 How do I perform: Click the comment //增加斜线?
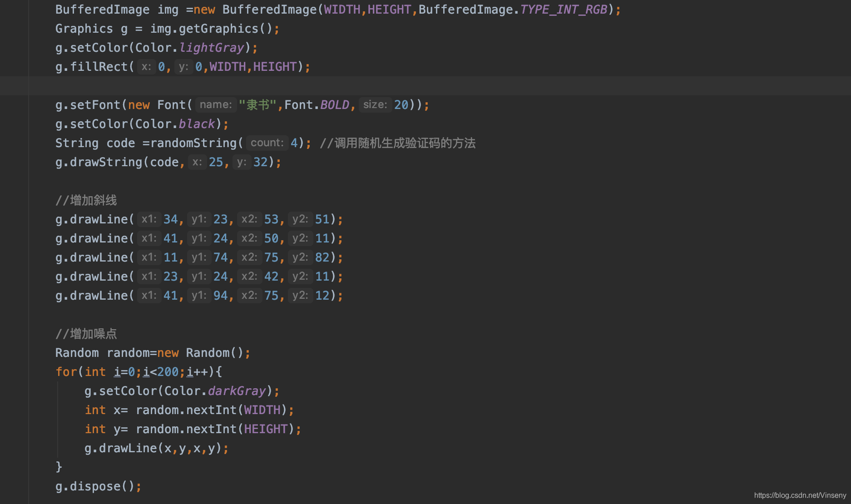coord(86,200)
